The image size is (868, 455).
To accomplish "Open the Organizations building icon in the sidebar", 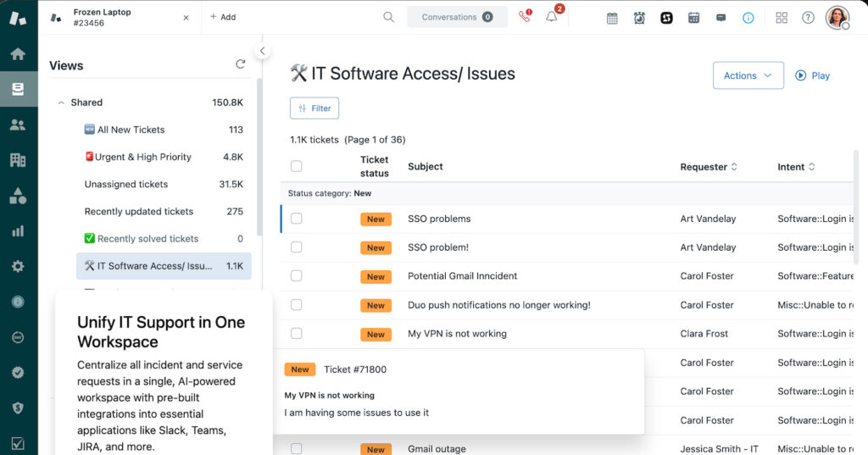I will point(18,160).
